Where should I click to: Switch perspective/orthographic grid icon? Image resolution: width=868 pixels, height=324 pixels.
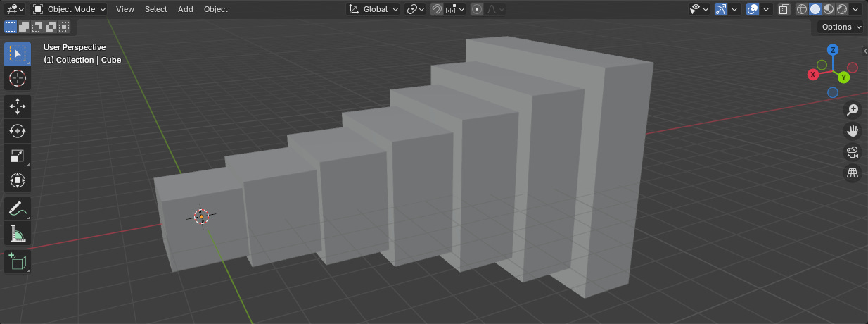tap(853, 173)
